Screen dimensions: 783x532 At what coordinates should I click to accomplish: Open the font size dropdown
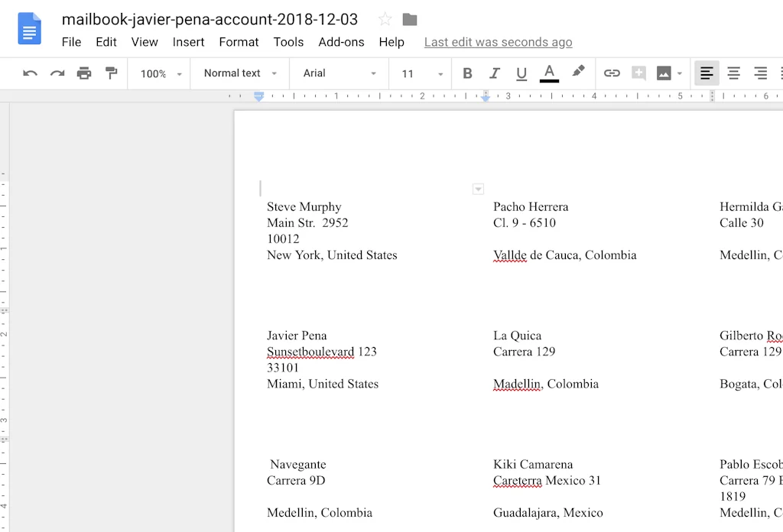click(420, 73)
